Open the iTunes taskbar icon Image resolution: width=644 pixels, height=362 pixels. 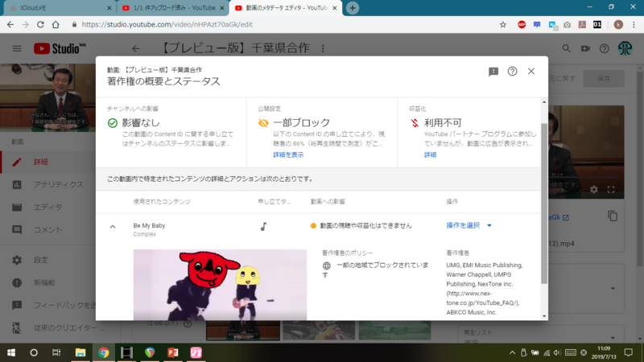(x=196, y=352)
